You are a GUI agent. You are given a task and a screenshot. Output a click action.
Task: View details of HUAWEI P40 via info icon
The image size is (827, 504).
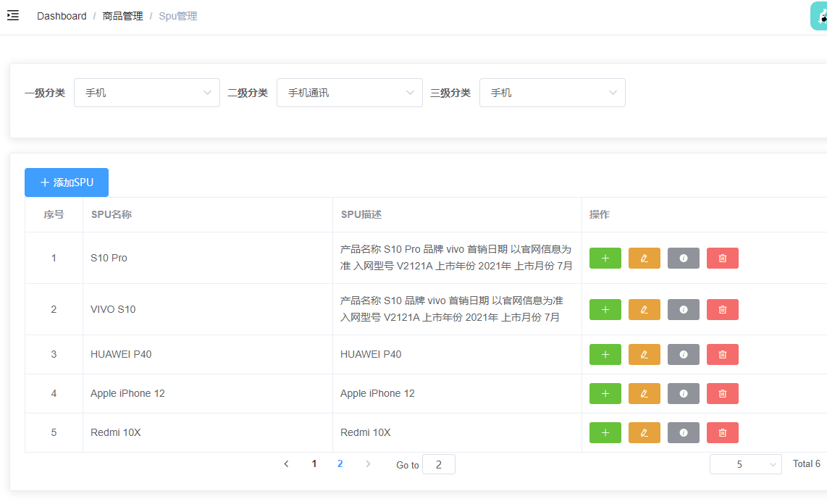pyautogui.click(x=683, y=354)
